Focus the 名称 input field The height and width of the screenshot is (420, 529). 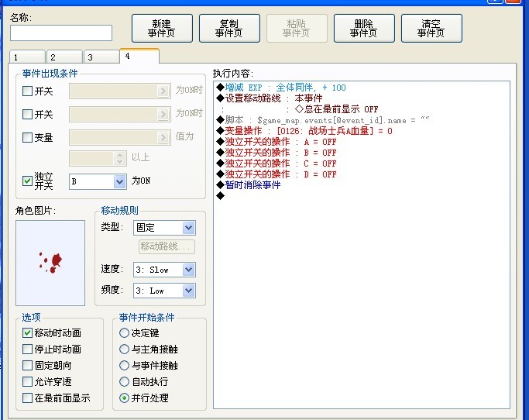pyautogui.click(x=61, y=33)
